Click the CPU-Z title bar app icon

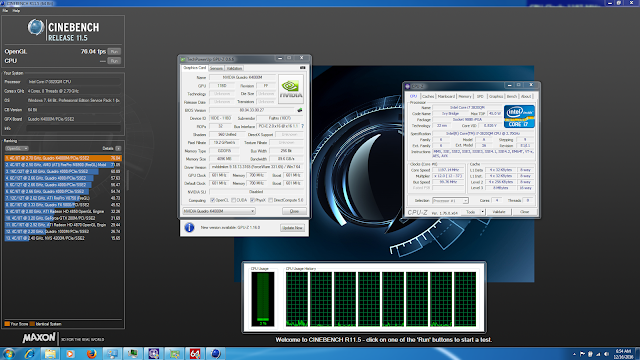click(x=407, y=87)
